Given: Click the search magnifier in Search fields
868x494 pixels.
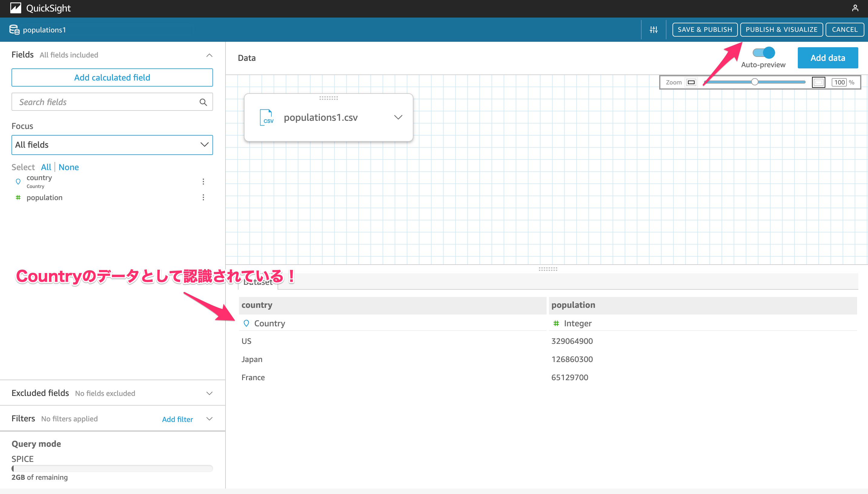Looking at the screenshot, I should coord(203,102).
